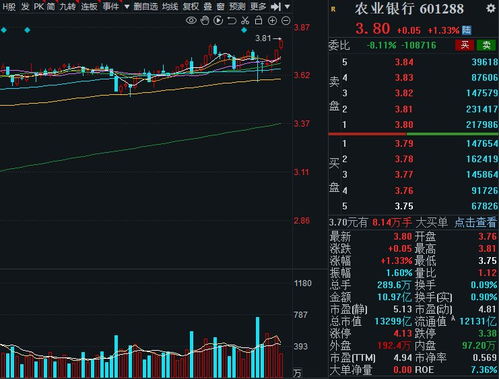Click the 发 toolbar item
The width and height of the screenshot is (499, 379).
(x=25, y=6)
